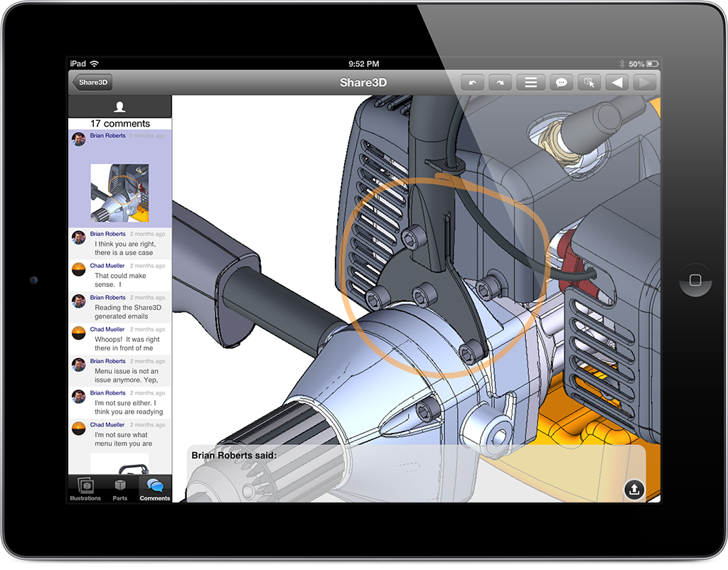Open the drill thumbnail in Brian's comment
Viewport: 728px width, 570px height.
pos(119,193)
